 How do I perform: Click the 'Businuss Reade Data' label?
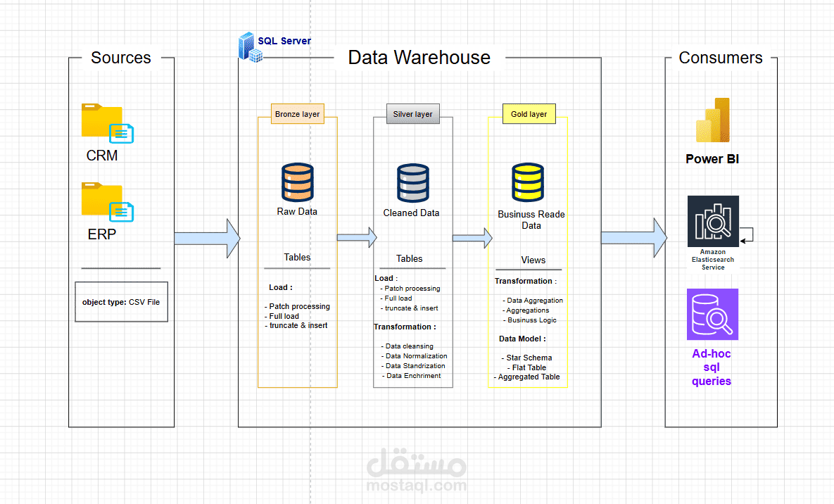point(531,220)
